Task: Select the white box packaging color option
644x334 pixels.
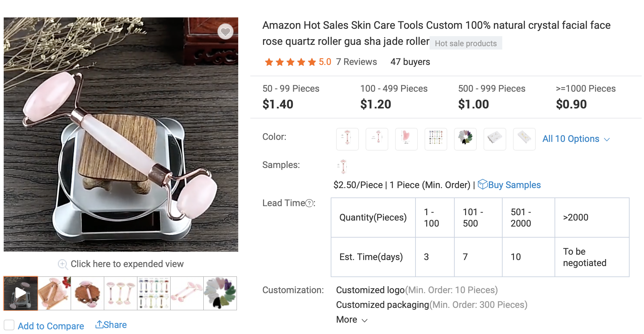Action: coord(495,139)
